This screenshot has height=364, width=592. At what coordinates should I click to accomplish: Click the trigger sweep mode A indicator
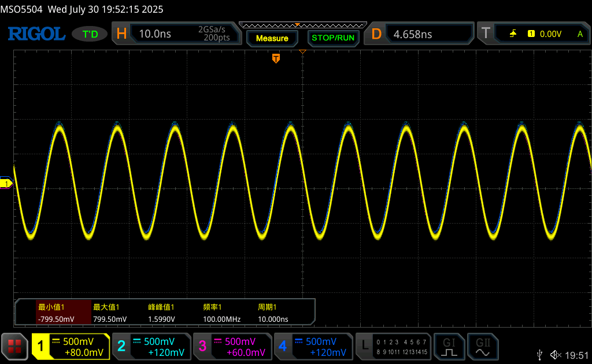pos(580,34)
